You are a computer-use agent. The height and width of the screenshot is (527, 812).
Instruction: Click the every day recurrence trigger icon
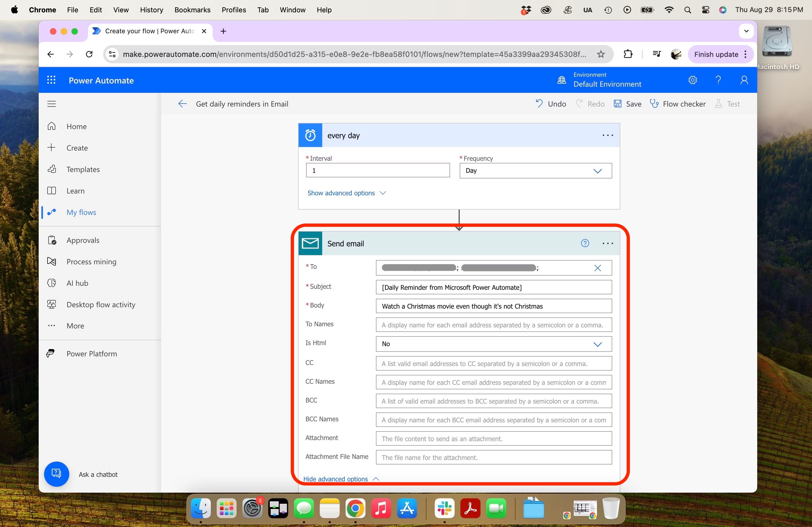tap(310, 135)
